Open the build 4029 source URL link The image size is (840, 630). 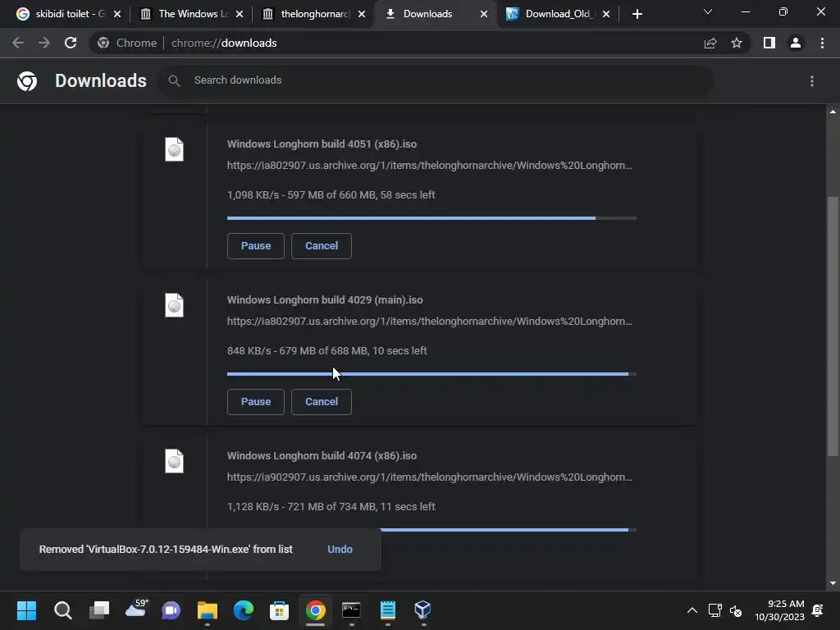click(430, 322)
